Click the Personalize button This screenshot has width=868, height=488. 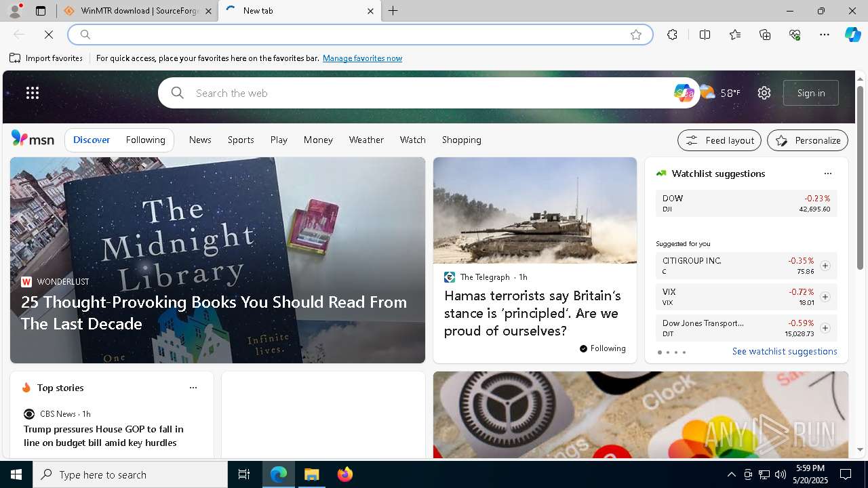808,140
